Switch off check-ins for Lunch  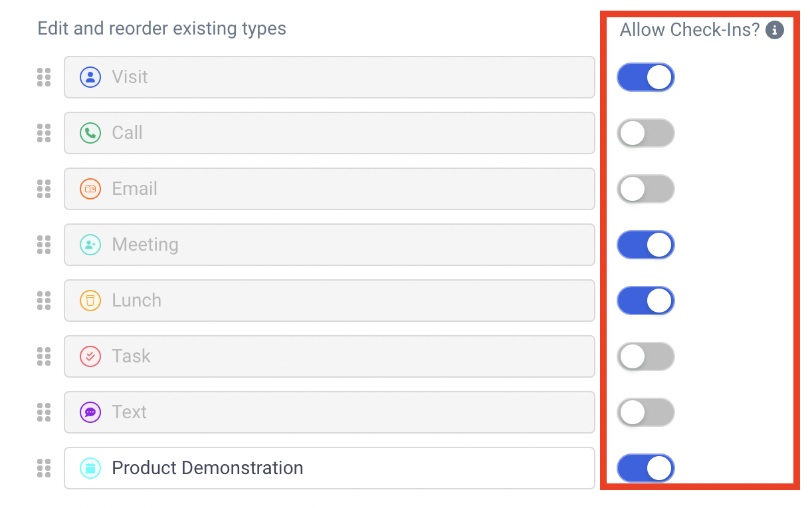646,301
